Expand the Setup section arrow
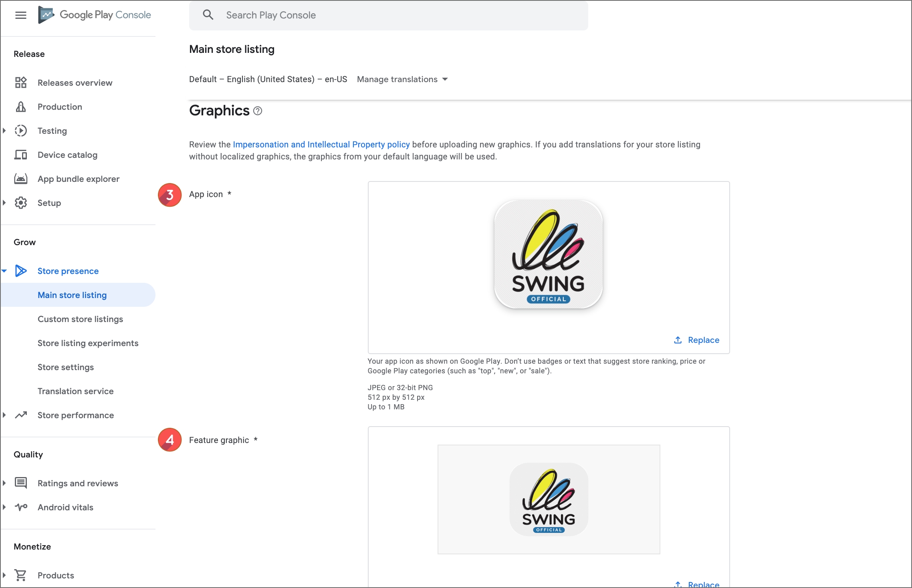912x588 pixels. point(4,203)
